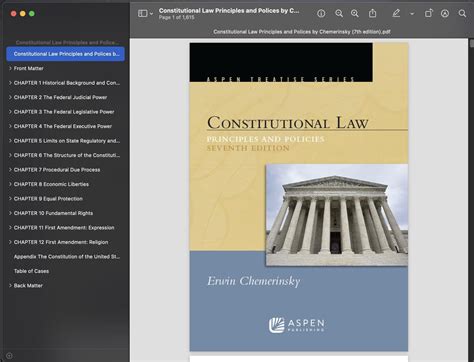Show the Markup toolbar
474x362 pixels.
[x=445, y=13]
